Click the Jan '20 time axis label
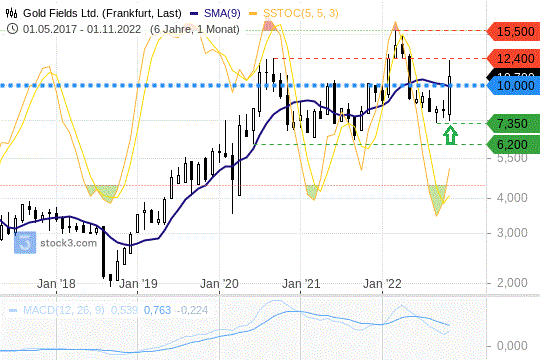The height and width of the screenshot is (360, 540). point(219,284)
